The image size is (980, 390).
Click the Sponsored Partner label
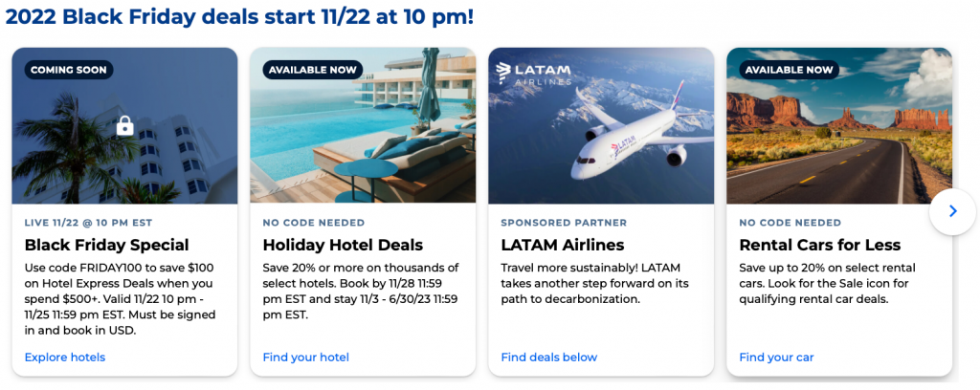pos(555,223)
